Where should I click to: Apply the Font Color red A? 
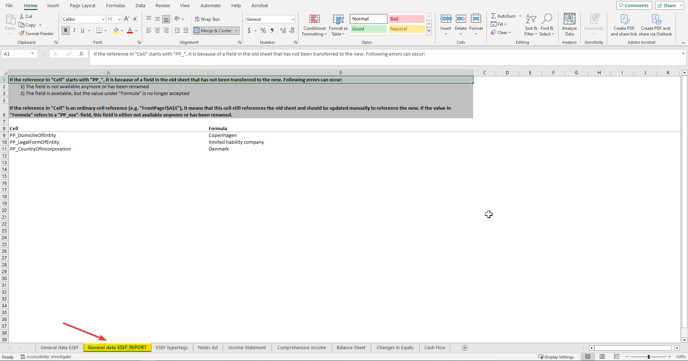coord(130,31)
